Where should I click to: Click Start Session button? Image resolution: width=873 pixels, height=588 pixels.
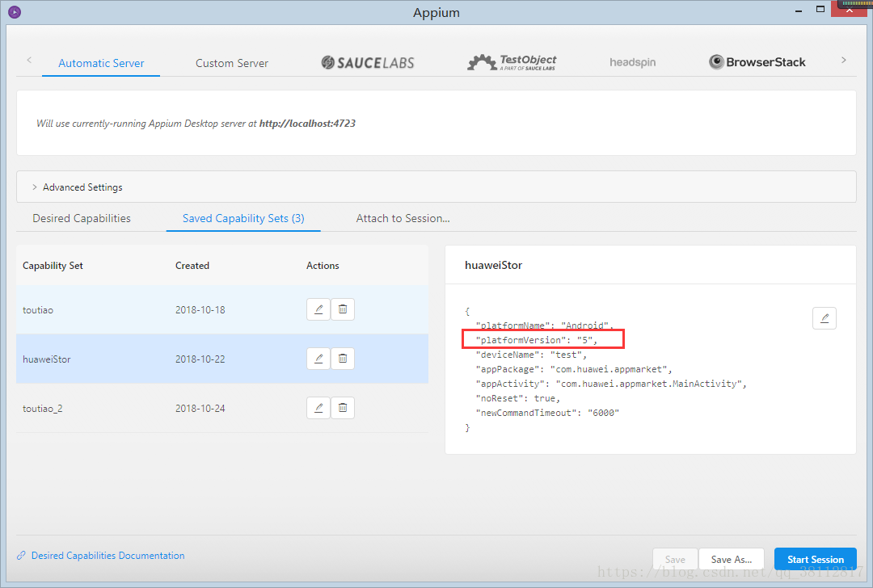(815, 559)
